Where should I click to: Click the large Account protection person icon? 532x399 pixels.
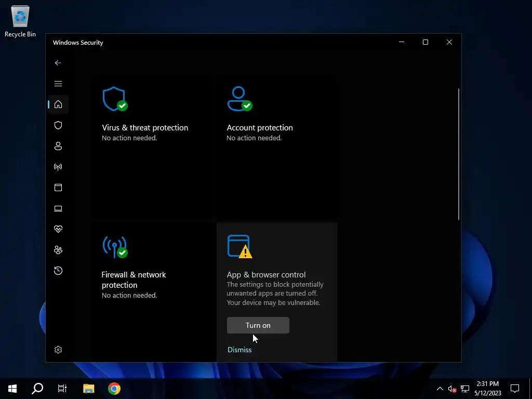tap(240, 99)
